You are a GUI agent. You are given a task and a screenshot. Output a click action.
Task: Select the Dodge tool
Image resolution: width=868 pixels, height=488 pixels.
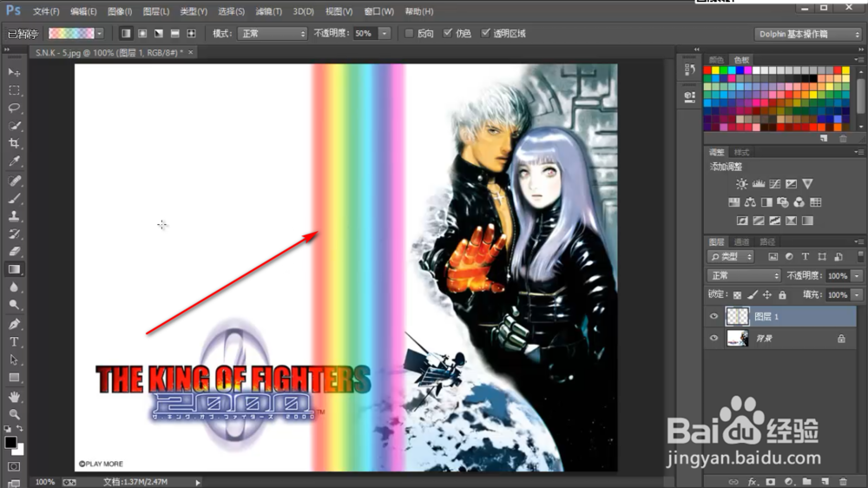coord(14,305)
